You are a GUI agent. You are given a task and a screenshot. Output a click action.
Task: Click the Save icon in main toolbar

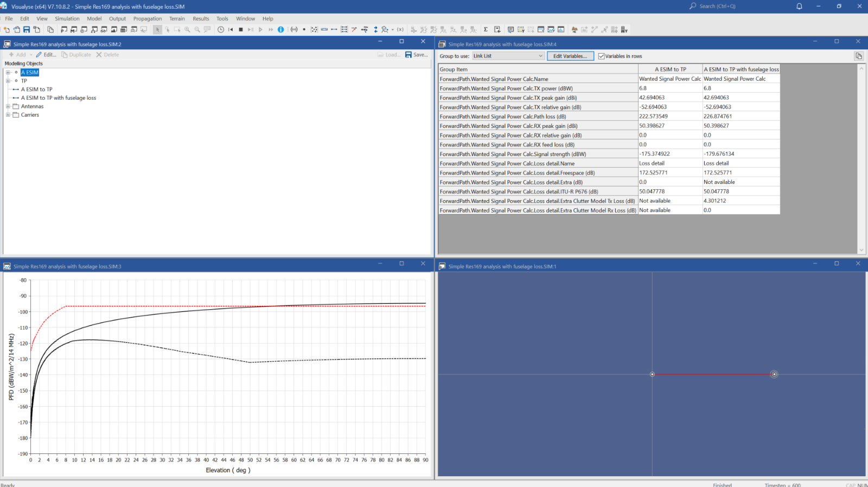coord(27,30)
